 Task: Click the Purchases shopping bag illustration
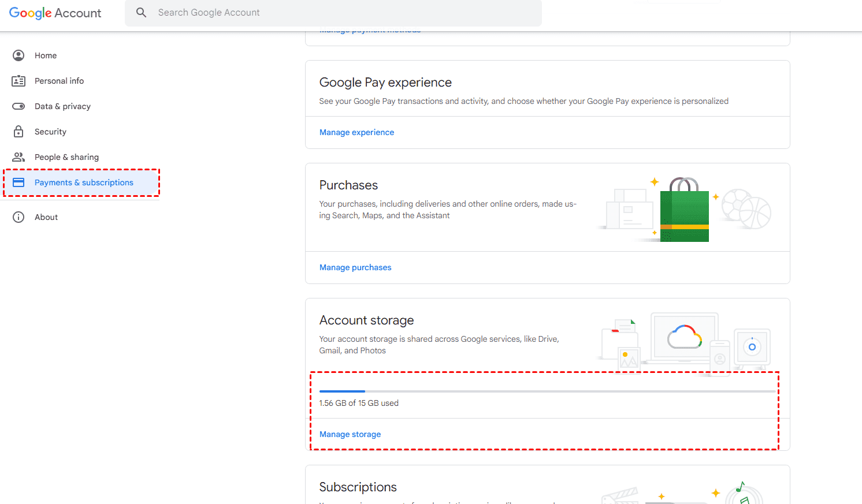click(x=685, y=211)
